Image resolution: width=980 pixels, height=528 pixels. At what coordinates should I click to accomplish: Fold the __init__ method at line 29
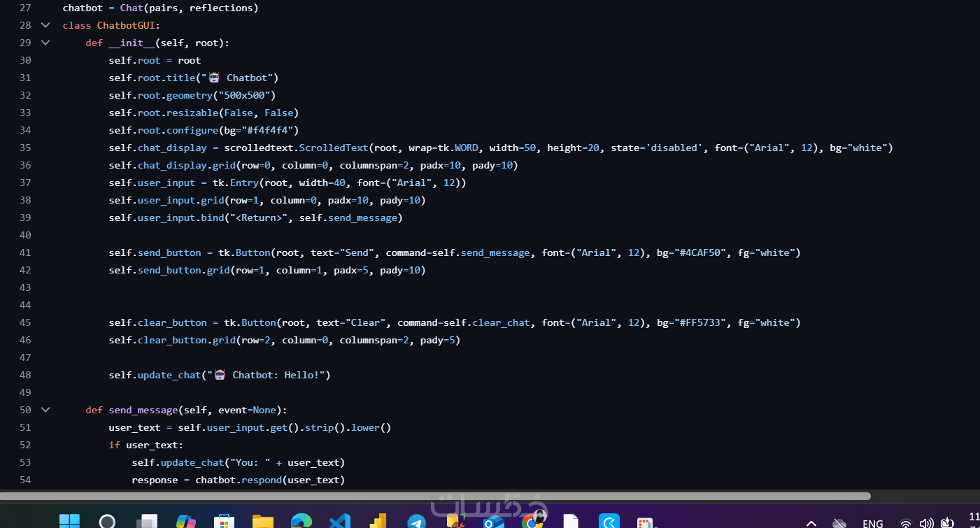tap(45, 43)
